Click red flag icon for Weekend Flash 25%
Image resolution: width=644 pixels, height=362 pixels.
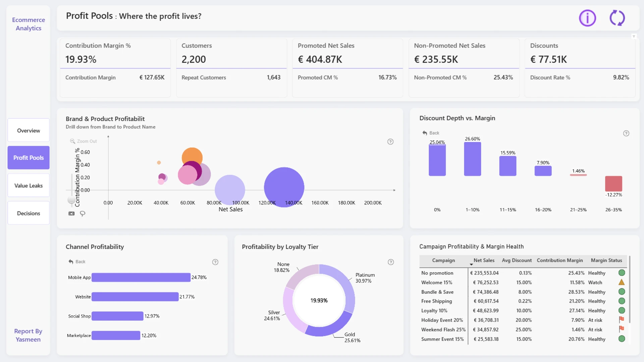point(622,329)
